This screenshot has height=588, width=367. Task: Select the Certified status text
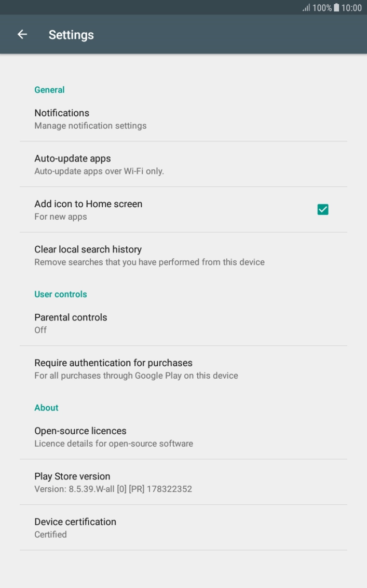pos(50,534)
